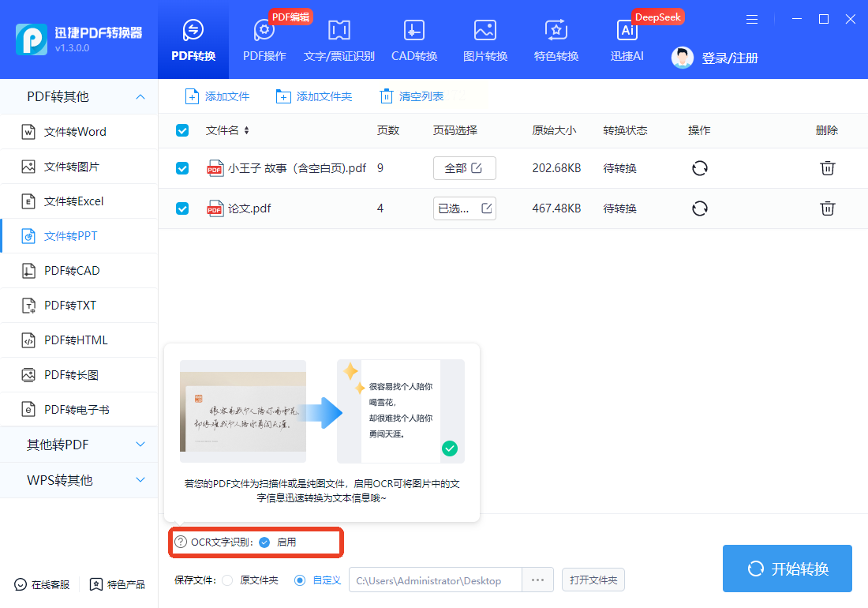Uncheck the 论文.pdf file checkbox
This screenshot has width=868, height=608.
click(x=182, y=208)
